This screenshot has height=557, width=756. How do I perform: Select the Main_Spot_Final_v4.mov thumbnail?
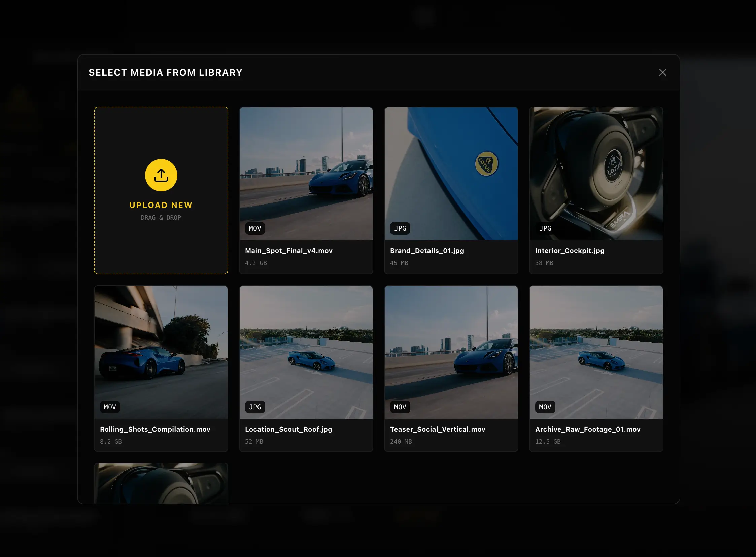click(x=306, y=174)
